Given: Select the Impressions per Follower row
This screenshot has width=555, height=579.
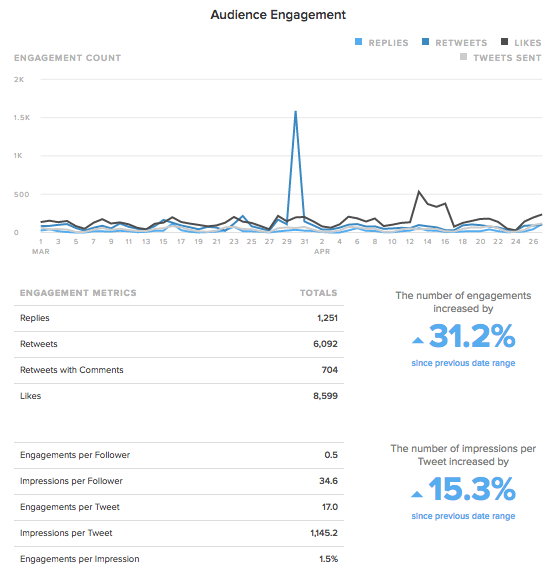Looking at the screenshot, I should [179, 481].
